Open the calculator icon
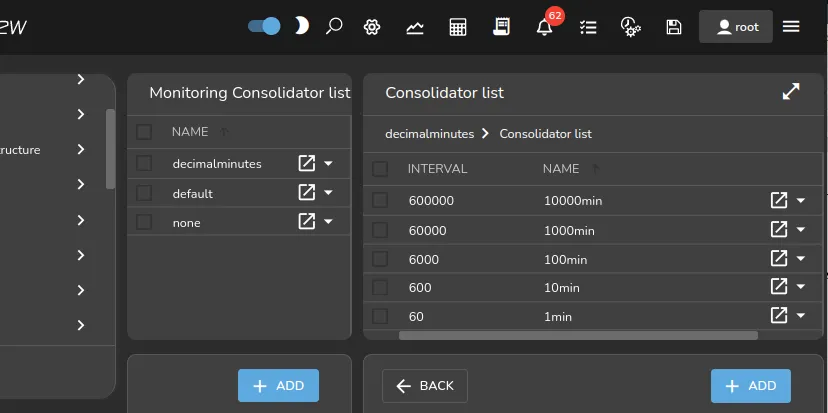 (458, 27)
